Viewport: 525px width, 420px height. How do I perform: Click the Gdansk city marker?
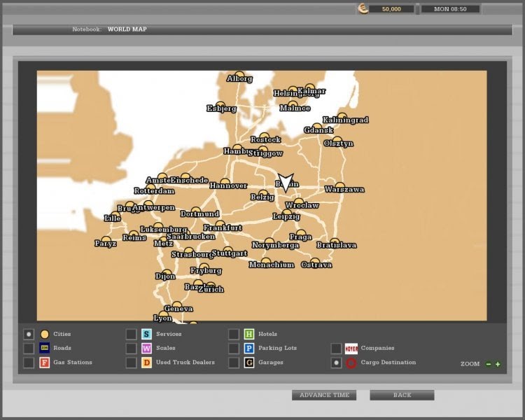click(316, 126)
